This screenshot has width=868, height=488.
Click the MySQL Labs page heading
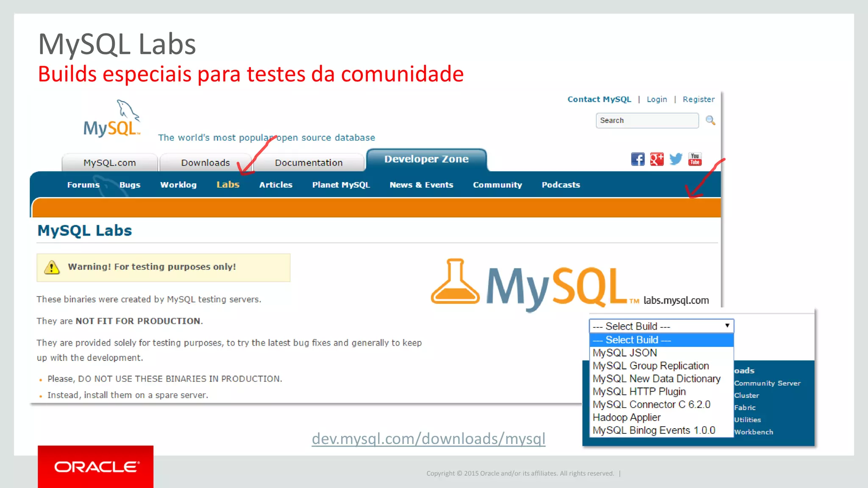[85, 230]
